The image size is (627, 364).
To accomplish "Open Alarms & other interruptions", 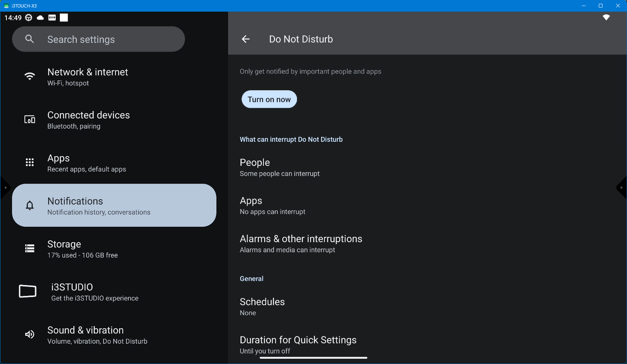I will click(x=301, y=244).
